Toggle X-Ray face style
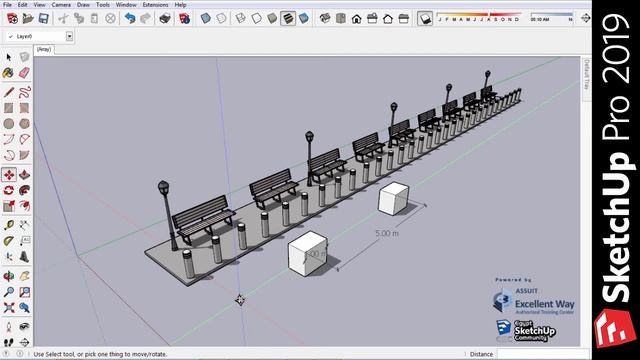 tap(206, 18)
